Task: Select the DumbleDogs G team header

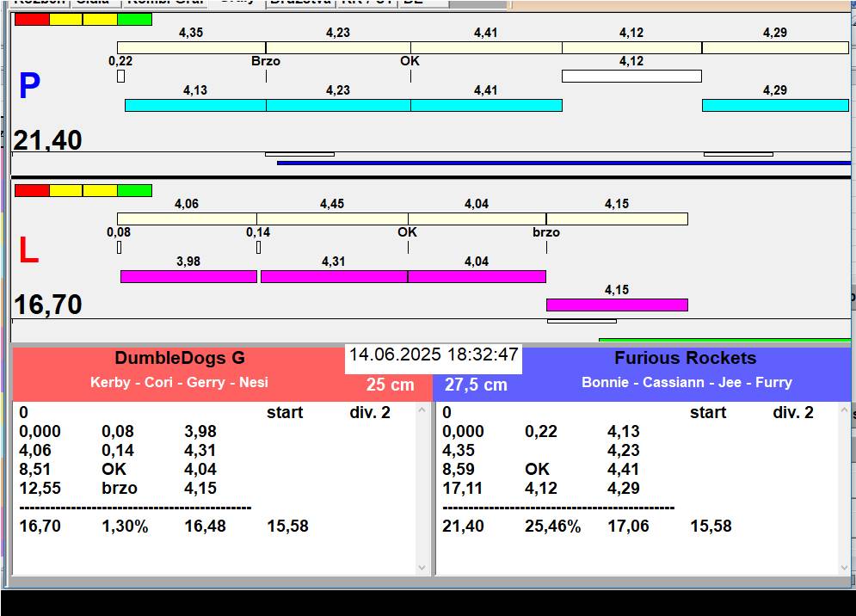Action: click(180, 358)
